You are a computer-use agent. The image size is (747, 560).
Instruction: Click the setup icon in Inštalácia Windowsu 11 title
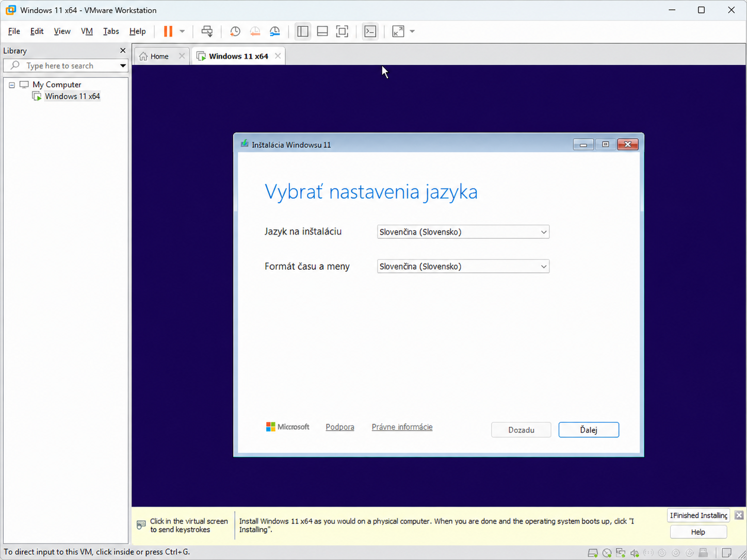245,144
